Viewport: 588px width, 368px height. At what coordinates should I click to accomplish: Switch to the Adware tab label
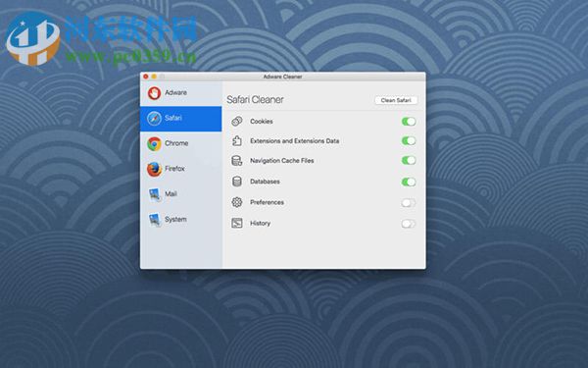175,92
